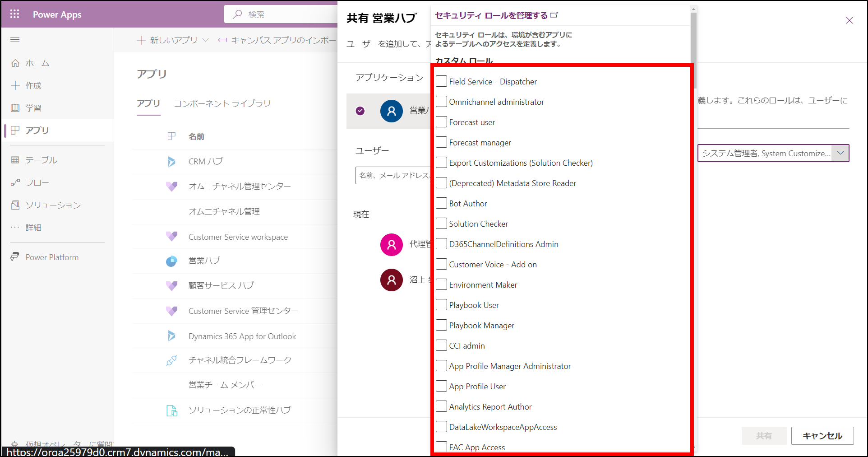Check the Solution Checker role
Viewport: 868px width, 457px height.
pyautogui.click(x=441, y=224)
